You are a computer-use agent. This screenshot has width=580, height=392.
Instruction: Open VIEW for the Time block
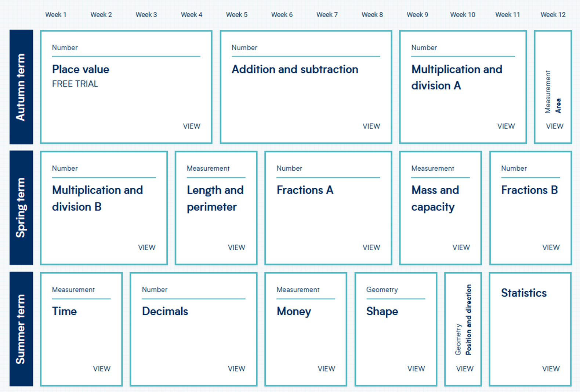pyautogui.click(x=102, y=369)
